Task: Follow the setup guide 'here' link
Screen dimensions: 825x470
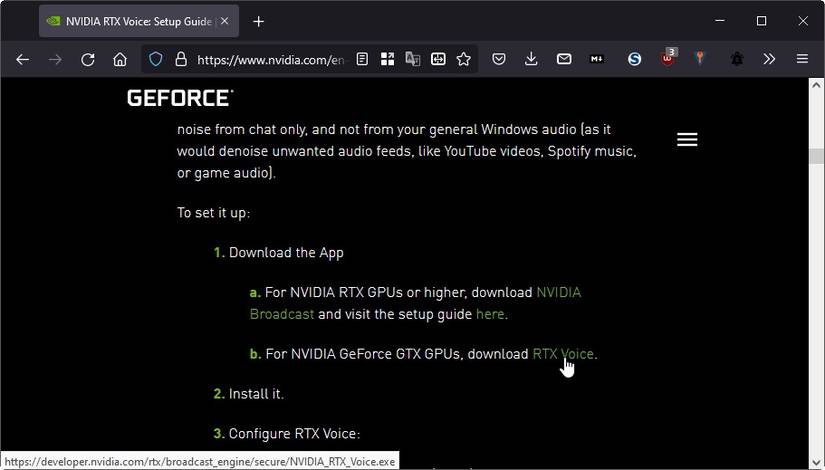Action: tap(490, 314)
